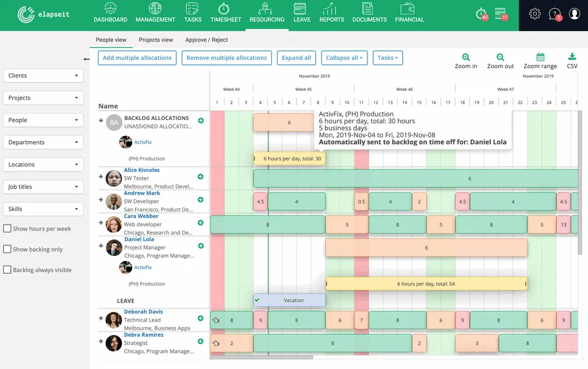This screenshot has width=588, height=369.
Task: Open the Clients filter dropdown
Action: (x=43, y=76)
